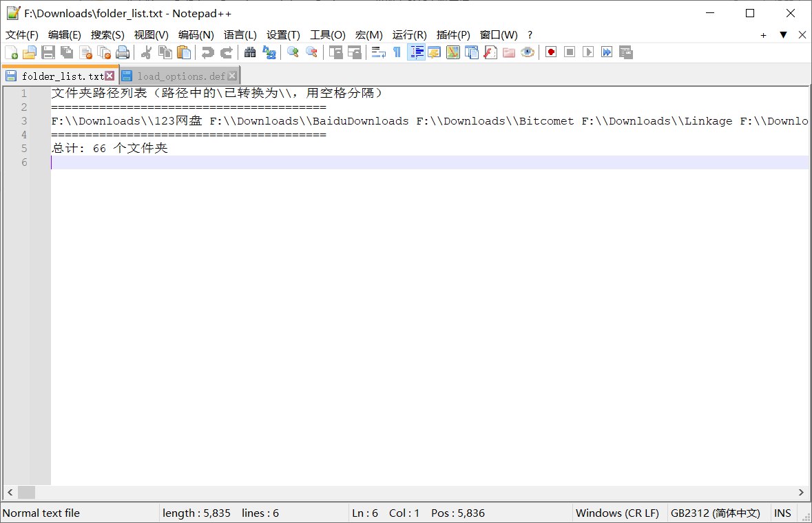
Task: Click the Undo arrow icon
Action: click(x=207, y=52)
